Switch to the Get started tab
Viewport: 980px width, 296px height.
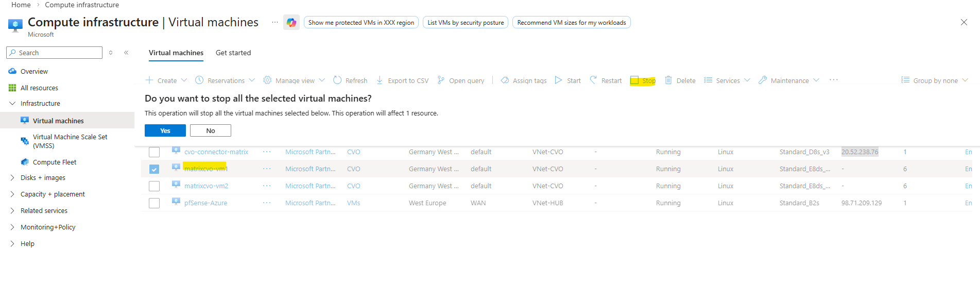point(233,53)
